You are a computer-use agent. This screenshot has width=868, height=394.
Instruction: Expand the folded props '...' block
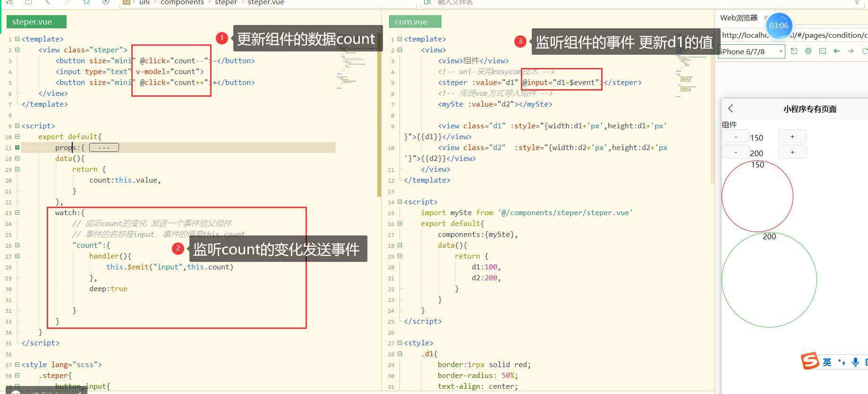pyautogui.click(x=104, y=148)
